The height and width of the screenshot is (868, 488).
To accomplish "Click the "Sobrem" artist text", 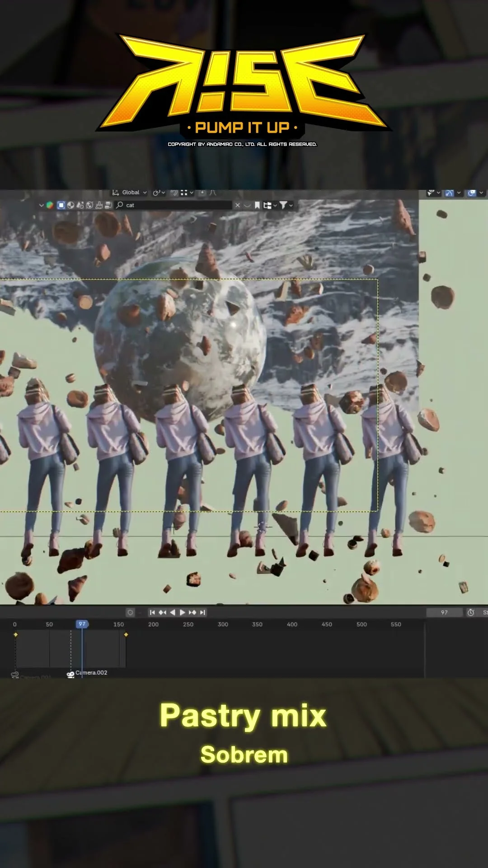I will click(244, 755).
